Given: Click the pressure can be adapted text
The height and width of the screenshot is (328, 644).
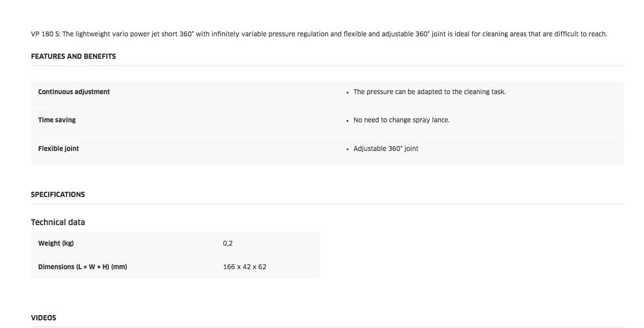Looking at the screenshot, I should click(429, 92).
